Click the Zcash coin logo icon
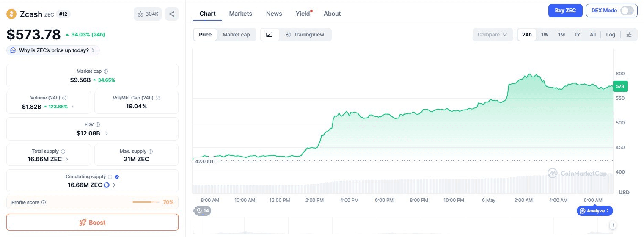 click(11, 14)
